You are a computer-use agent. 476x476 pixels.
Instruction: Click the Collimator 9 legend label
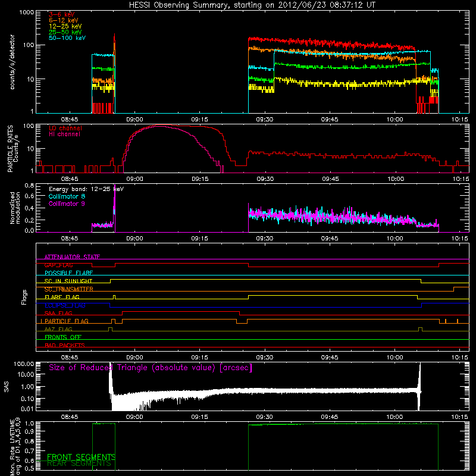pyautogui.click(x=67, y=203)
